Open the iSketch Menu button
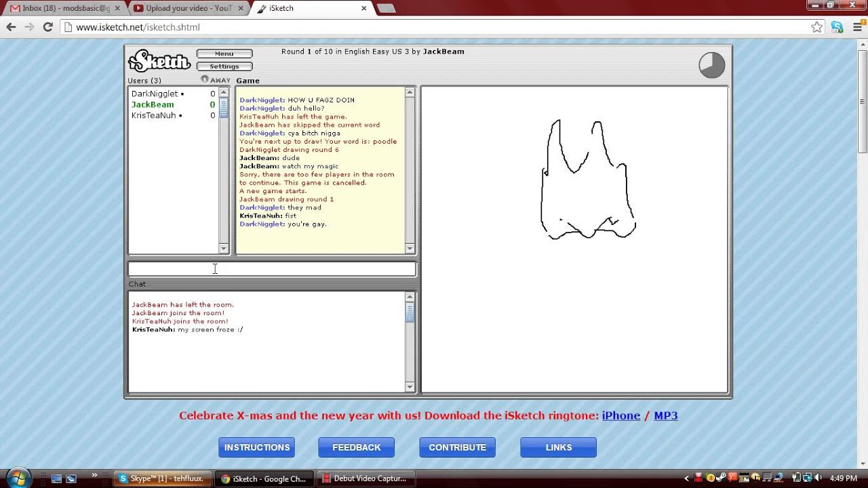Image resolution: width=868 pixels, height=488 pixels. pos(224,54)
